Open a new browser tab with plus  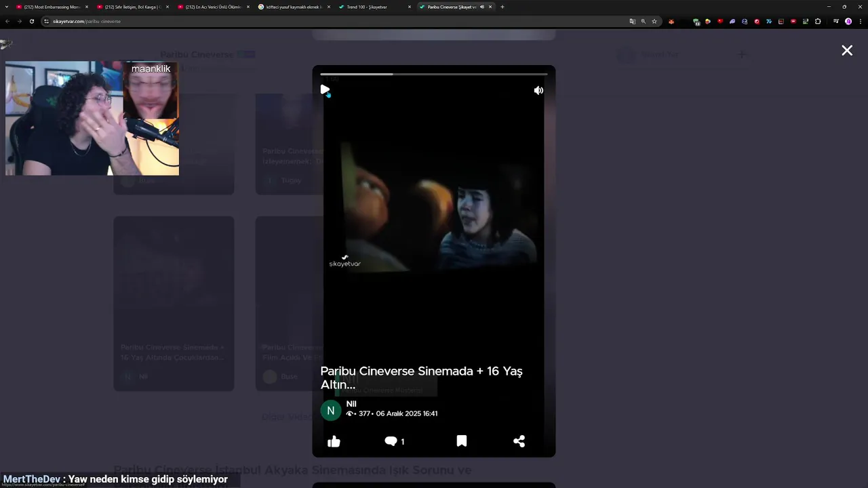pyautogui.click(x=502, y=7)
